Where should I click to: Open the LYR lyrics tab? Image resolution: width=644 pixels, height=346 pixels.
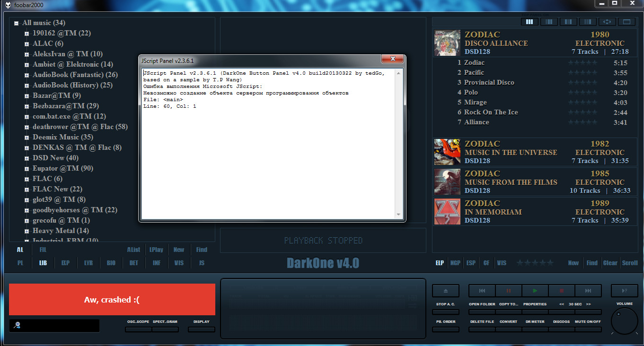coord(88,263)
